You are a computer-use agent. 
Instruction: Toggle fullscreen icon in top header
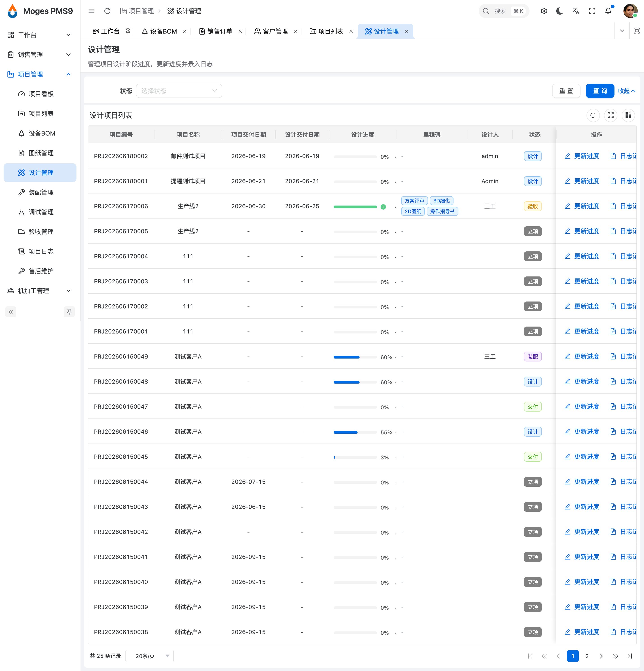click(592, 11)
